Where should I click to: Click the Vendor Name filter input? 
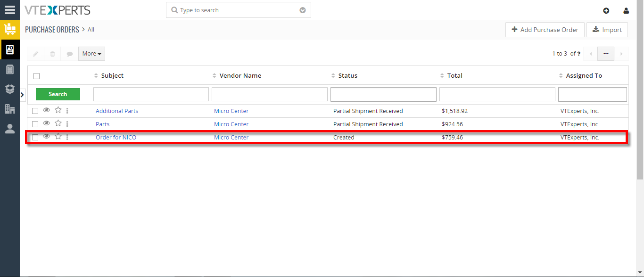point(270,94)
